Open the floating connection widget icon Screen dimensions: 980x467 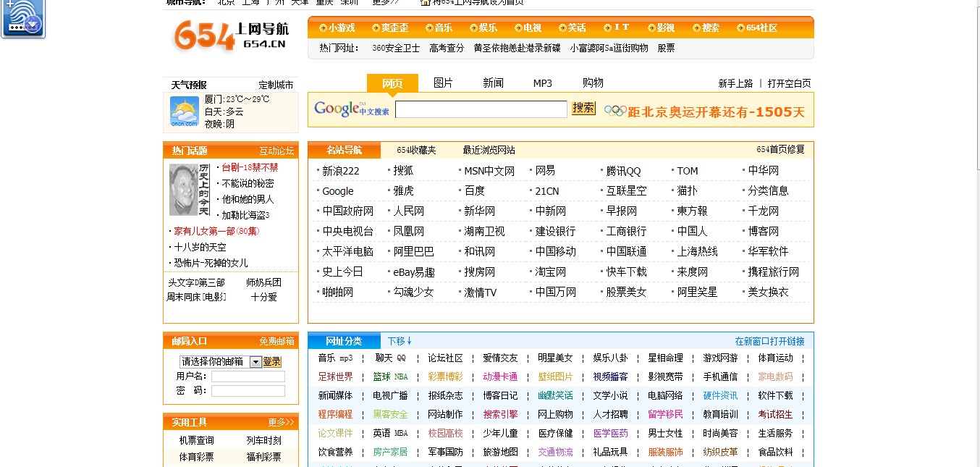pos(23,18)
